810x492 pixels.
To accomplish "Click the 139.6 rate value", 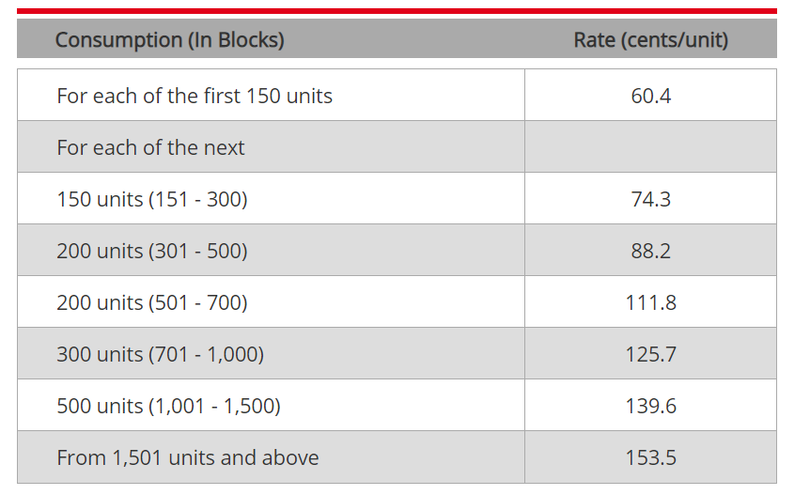I will coord(650,406).
